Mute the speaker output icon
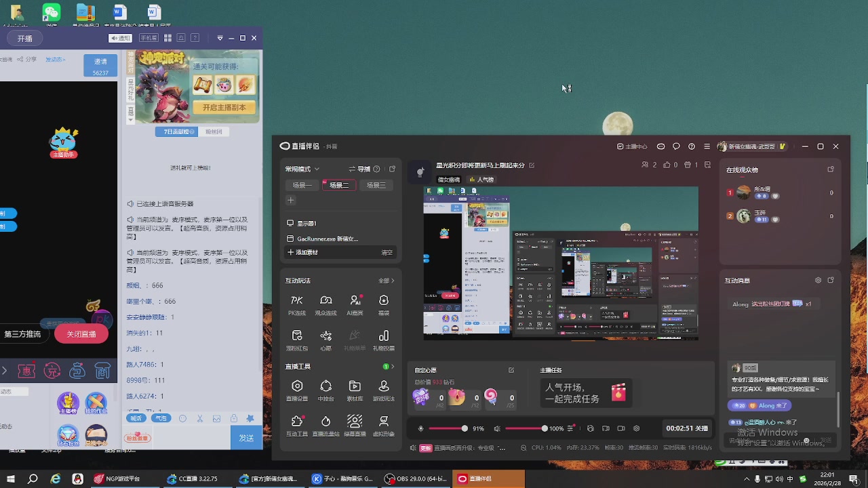Screen dimensions: 868x488 [497, 428]
